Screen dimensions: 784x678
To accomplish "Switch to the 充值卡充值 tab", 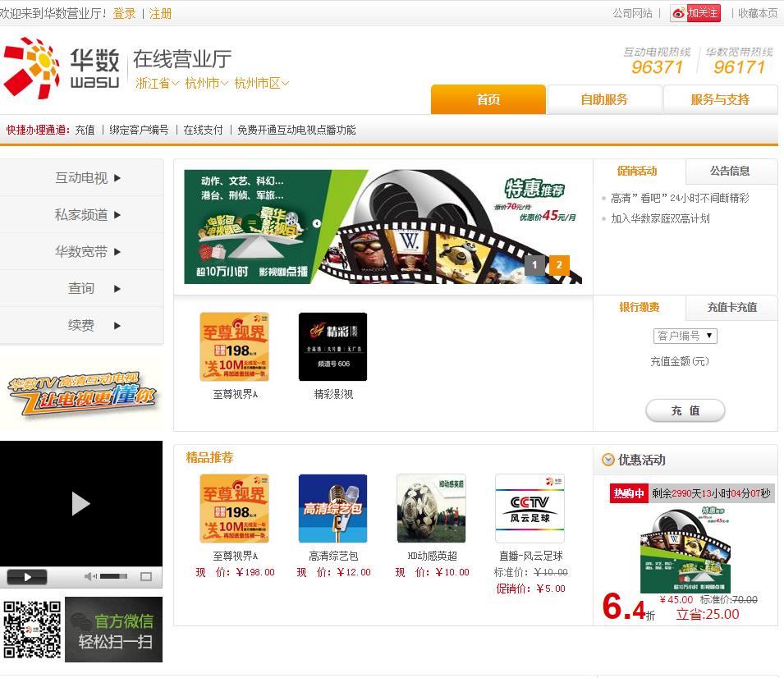I will coord(732,307).
